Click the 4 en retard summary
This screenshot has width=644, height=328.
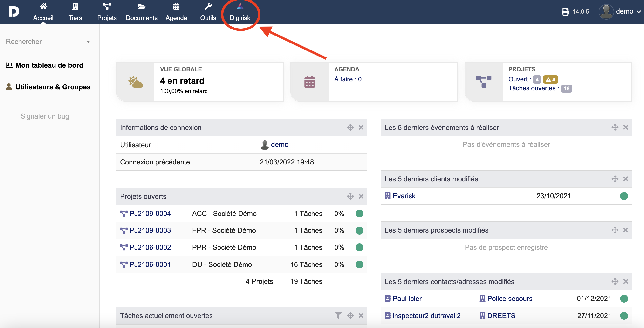(x=182, y=81)
